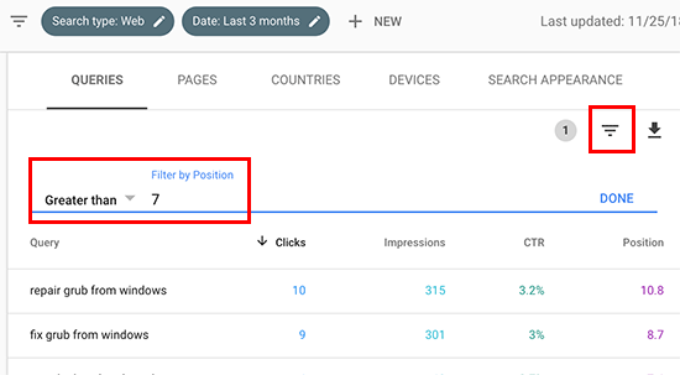This screenshot has width=680, height=375.
Task: Click NEW to add a filter
Action: (x=388, y=21)
